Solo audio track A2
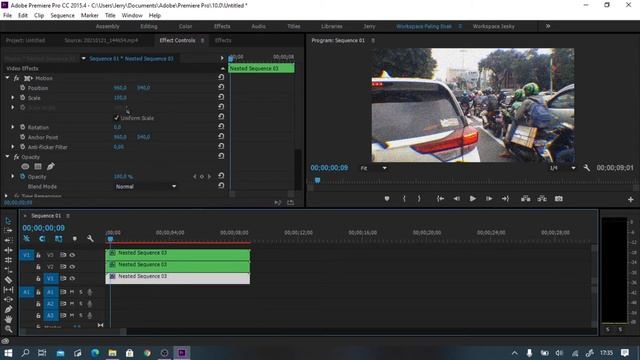 (81, 304)
